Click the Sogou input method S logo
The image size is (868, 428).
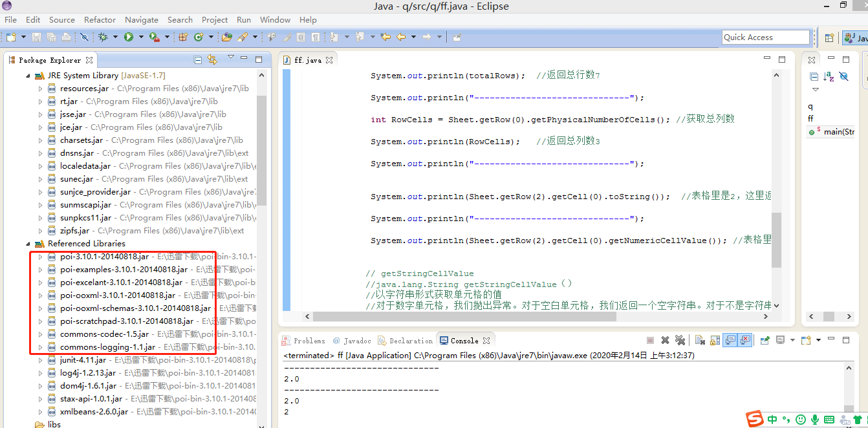tap(755, 419)
